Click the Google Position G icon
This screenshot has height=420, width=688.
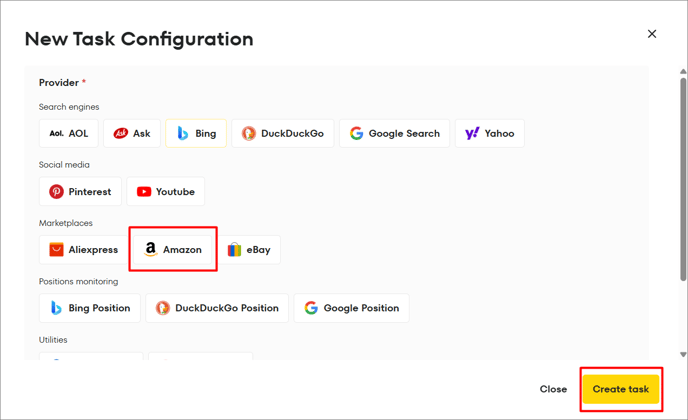pos(311,308)
